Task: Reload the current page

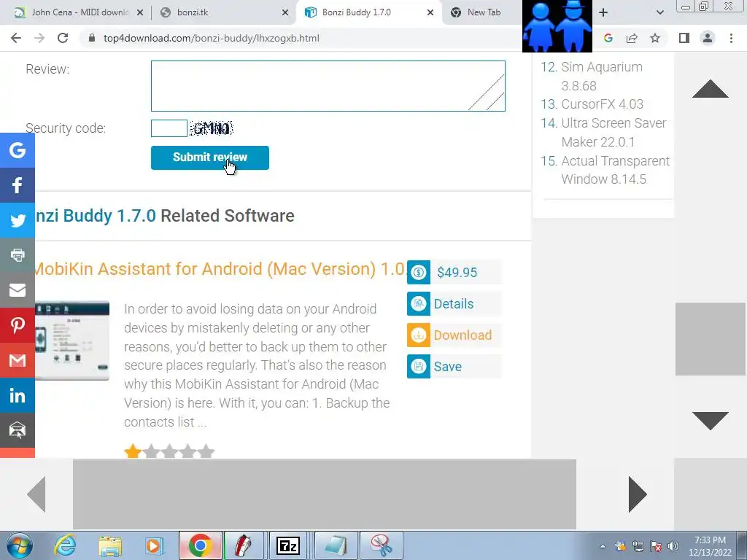Action: pos(63,38)
